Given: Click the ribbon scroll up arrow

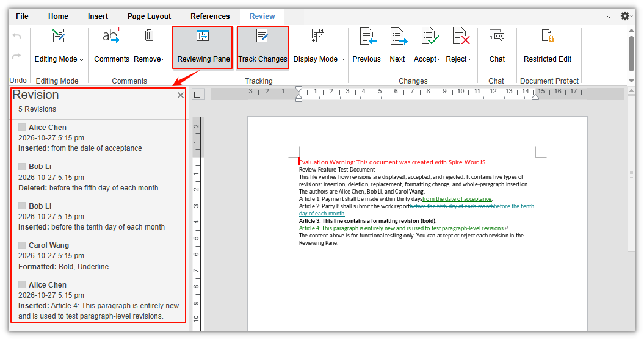Looking at the screenshot, I should (631, 31).
